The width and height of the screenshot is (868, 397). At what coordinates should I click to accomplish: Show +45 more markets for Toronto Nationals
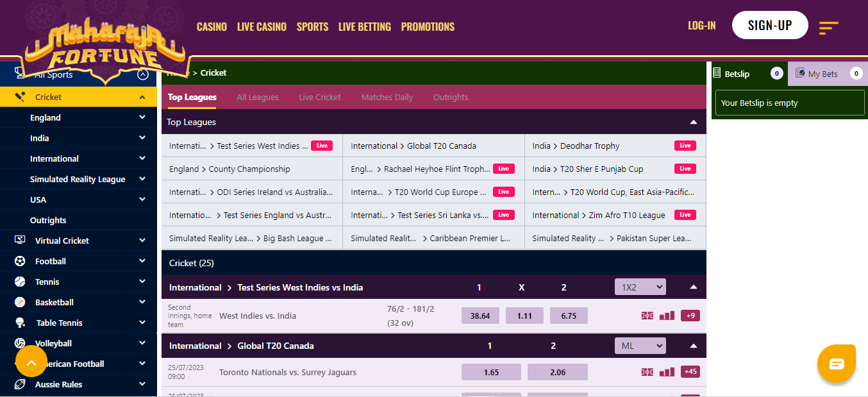coord(690,372)
